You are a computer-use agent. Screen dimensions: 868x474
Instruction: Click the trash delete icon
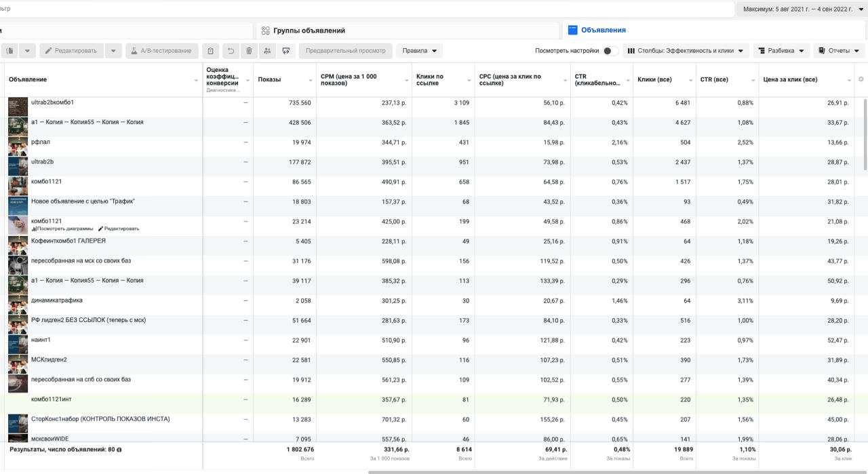249,51
